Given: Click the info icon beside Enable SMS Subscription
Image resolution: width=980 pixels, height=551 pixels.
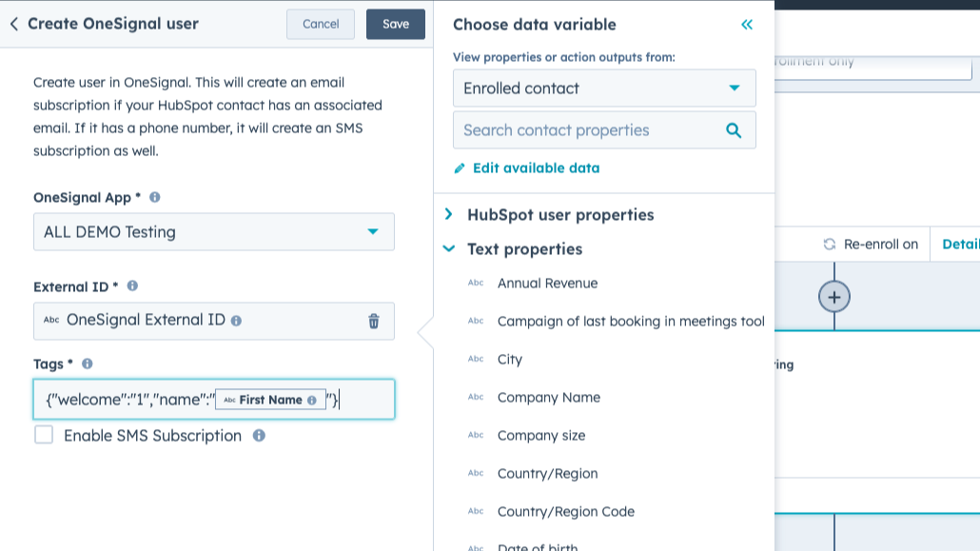Looking at the screenshot, I should click(259, 436).
